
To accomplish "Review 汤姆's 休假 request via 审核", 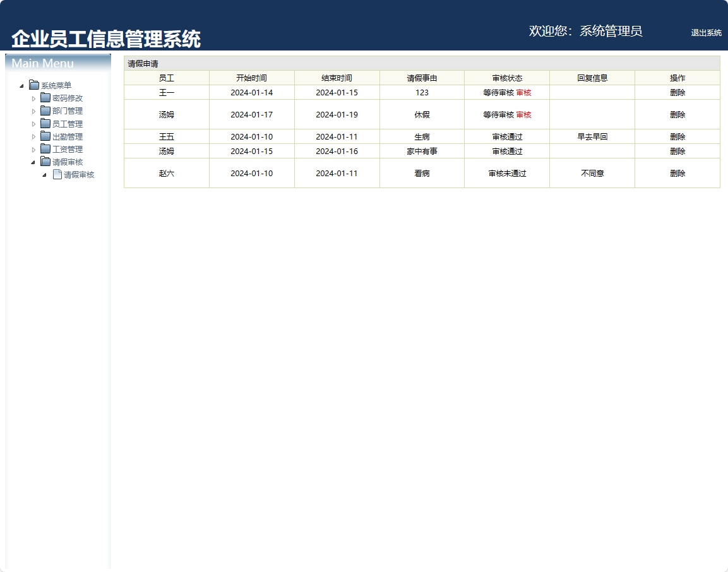I will pyautogui.click(x=523, y=115).
